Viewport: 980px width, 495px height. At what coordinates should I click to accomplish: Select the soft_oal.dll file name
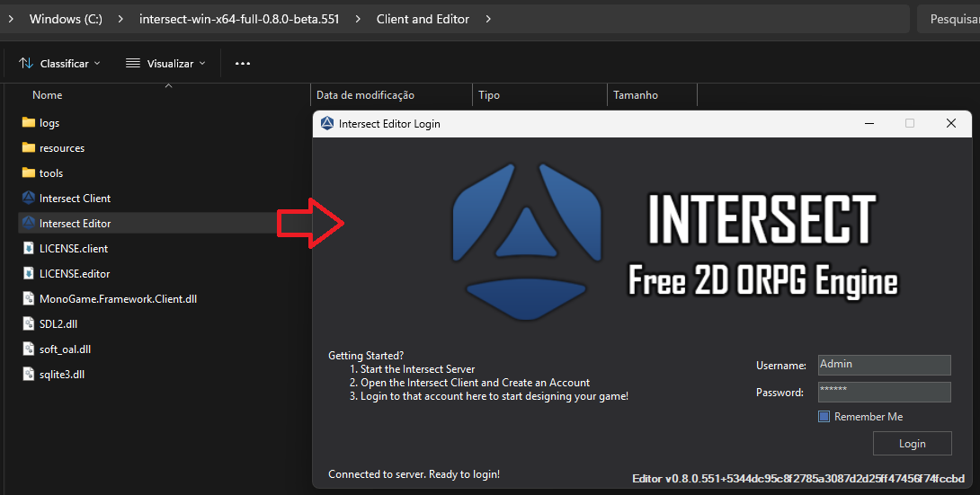pyautogui.click(x=65, y=349)
